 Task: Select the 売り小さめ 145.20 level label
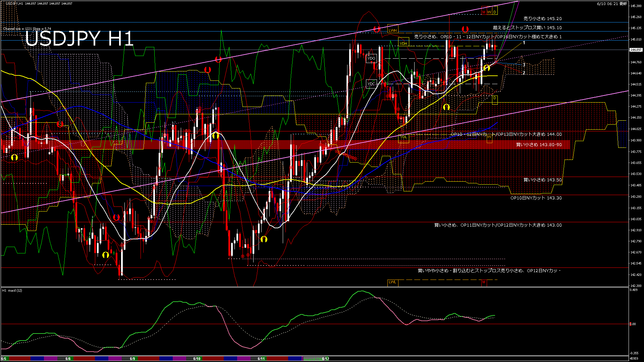click(x=542, y=19)
